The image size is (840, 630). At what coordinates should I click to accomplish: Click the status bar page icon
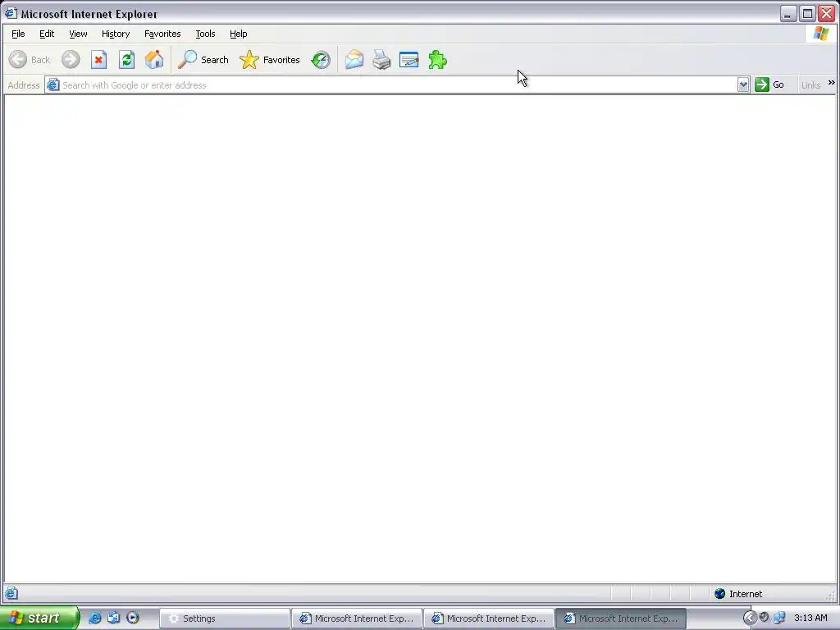pos(11,593)
